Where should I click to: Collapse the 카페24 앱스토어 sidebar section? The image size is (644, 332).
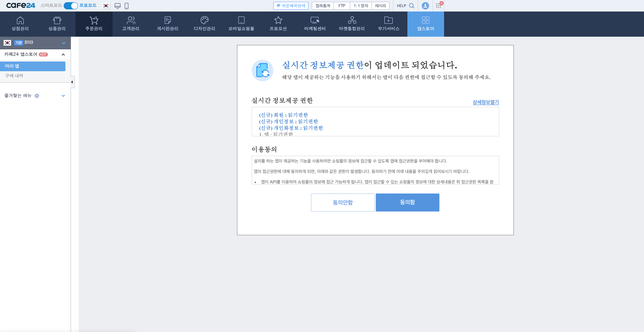63,54
